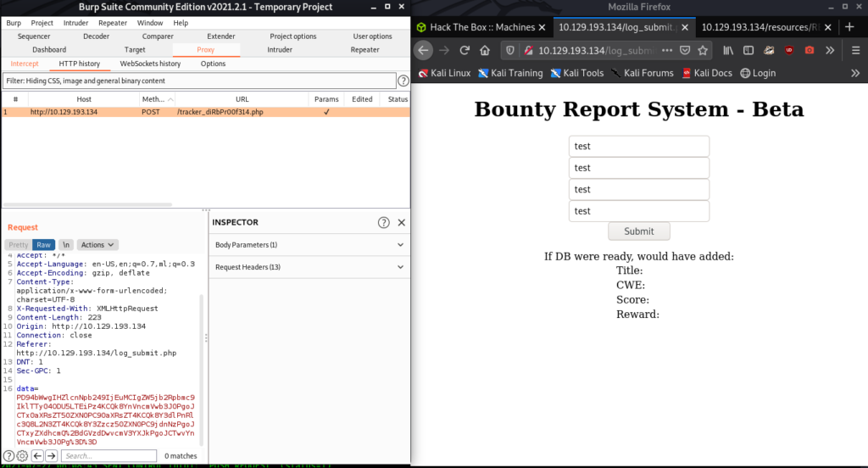Open Firefox hamburger menu
Image resolution: width=868 pixels, height=468 pixels.
click(x=855, y=50)
